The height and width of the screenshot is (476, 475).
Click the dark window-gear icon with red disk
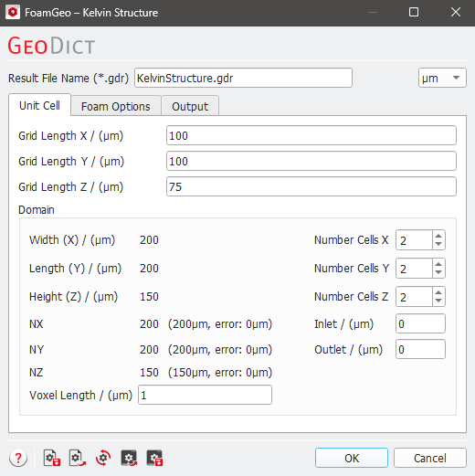[x=154, y=458]
